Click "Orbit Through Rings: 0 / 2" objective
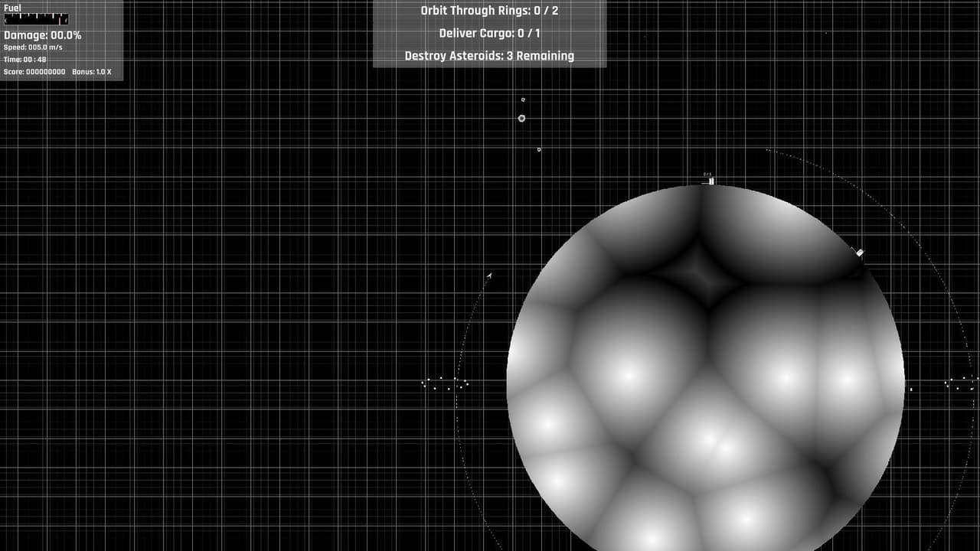 (x=489, y=11)
